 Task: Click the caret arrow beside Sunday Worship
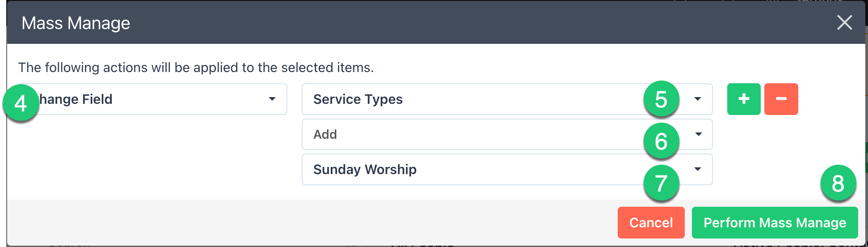click(698, 169)
